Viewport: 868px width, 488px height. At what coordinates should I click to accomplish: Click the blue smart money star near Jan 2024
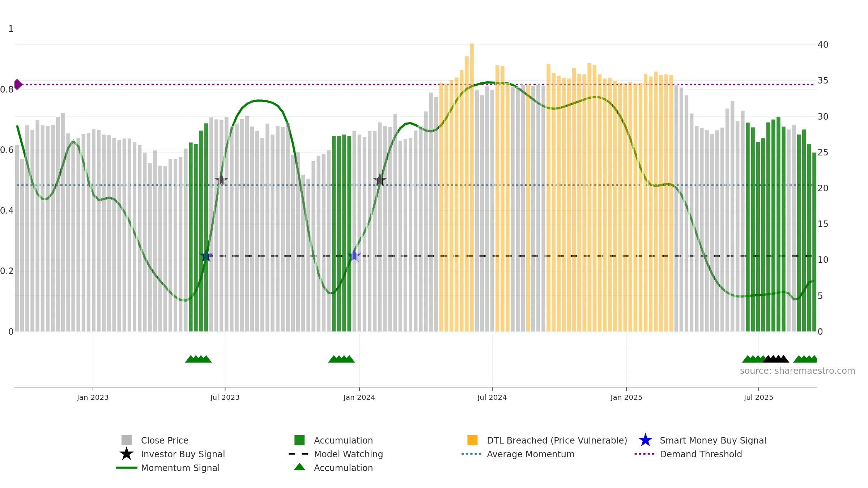(x=354, y=256)
